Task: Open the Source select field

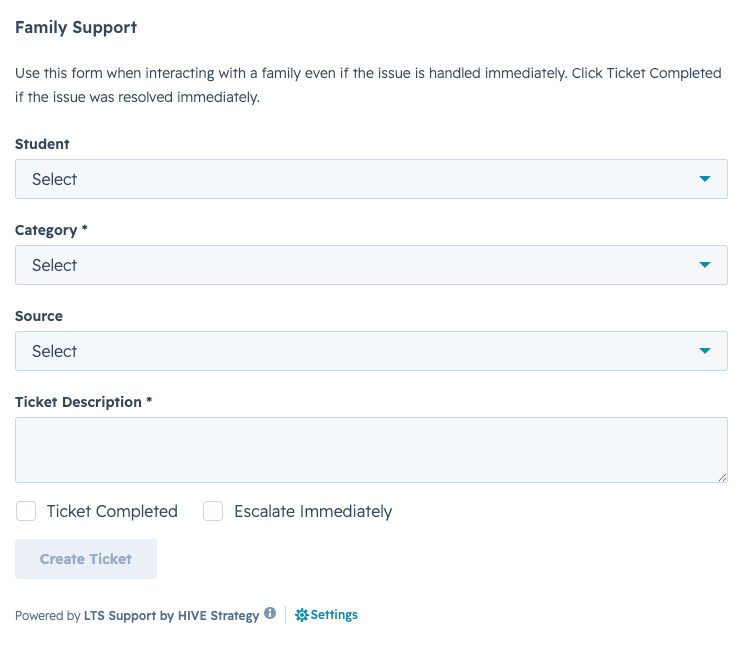Action: coord(371,351)
